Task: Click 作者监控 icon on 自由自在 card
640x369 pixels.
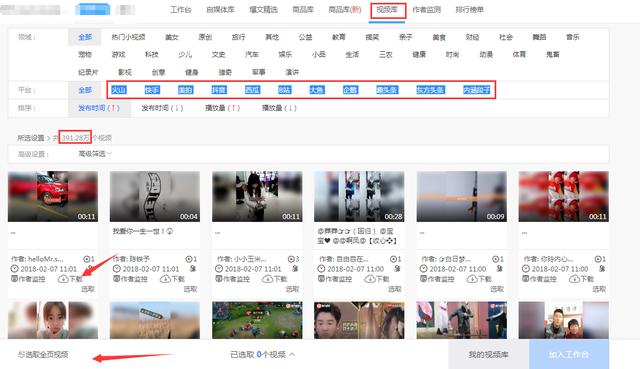Action: (x=321, y=279)
